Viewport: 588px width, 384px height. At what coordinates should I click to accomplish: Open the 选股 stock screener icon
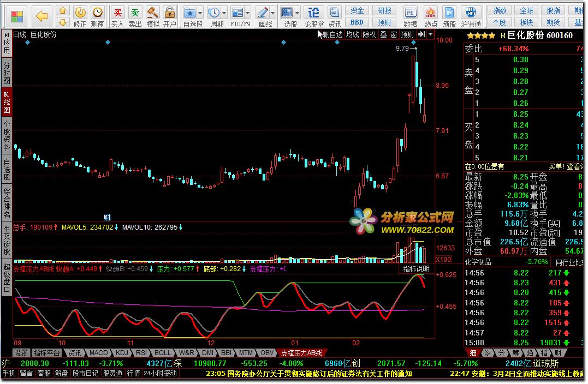[x=287, y=13]
